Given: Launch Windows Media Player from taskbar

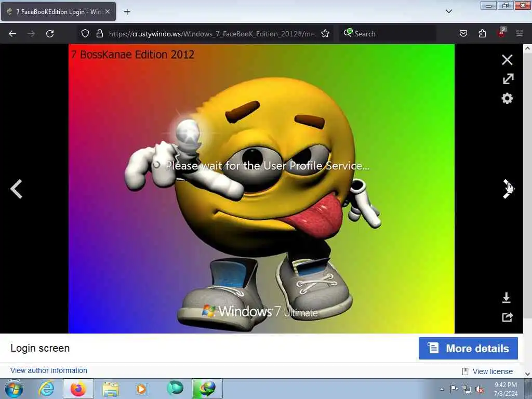Looking at the screenshot, I should (142, 389).
